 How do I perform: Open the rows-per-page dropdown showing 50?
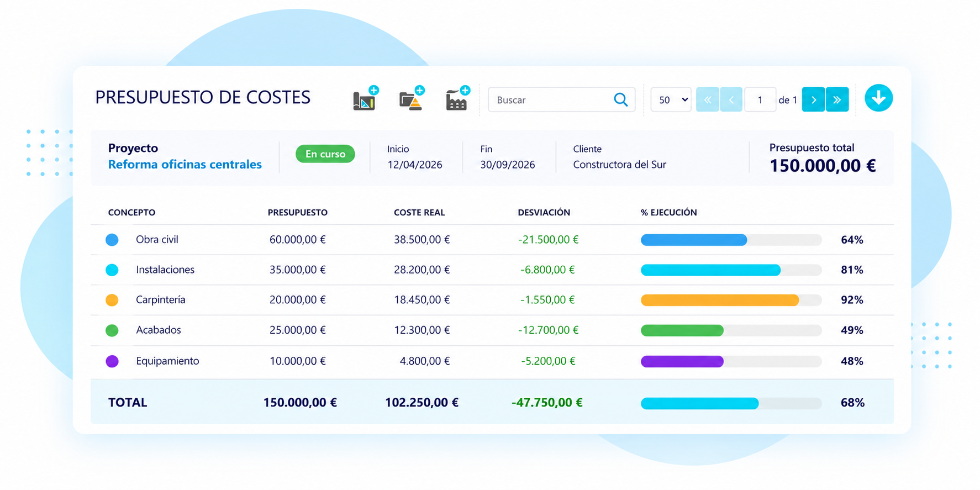671,100
